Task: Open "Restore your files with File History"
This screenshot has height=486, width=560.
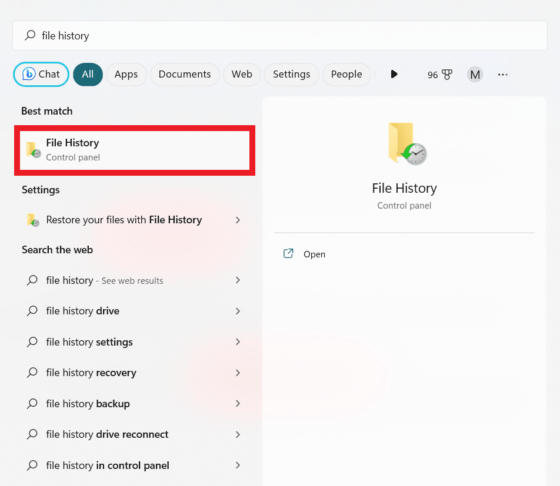Action: click(124, 220)
